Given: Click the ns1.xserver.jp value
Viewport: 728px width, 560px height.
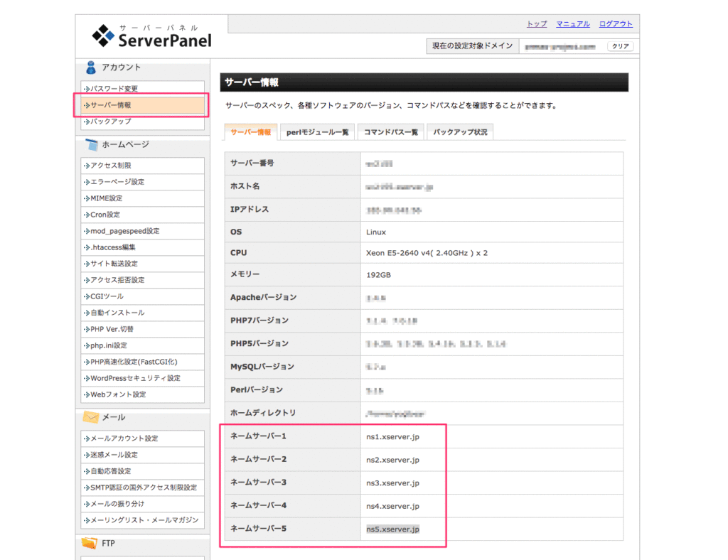Looking at the screenshot, I should [392, 436].
